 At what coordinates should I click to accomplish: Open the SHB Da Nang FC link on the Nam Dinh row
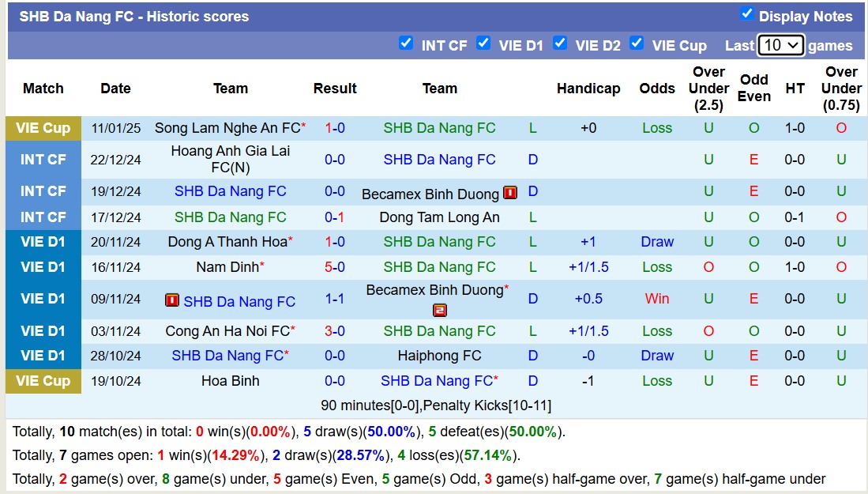[x=439, y=267]
